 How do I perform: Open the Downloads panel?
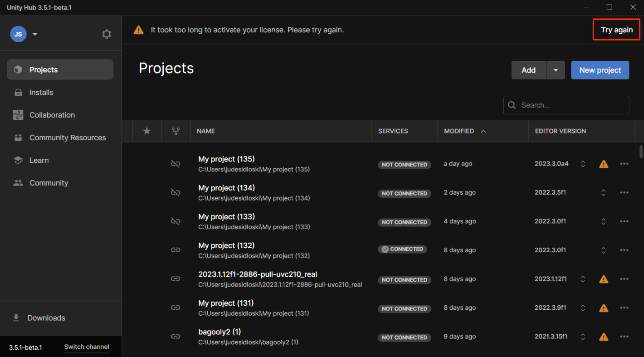(46, 318)
